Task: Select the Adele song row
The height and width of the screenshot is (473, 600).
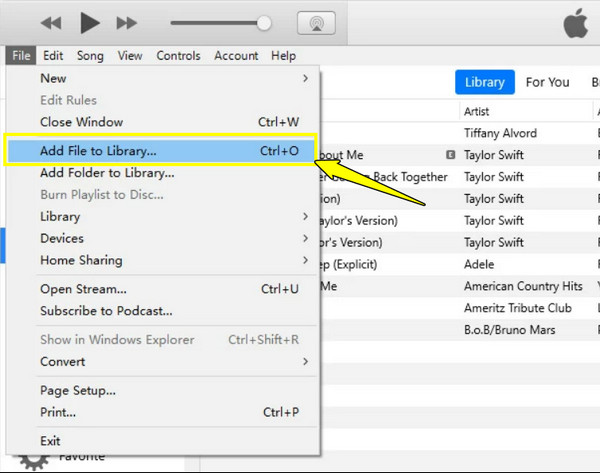Action: tap(460, 264)
